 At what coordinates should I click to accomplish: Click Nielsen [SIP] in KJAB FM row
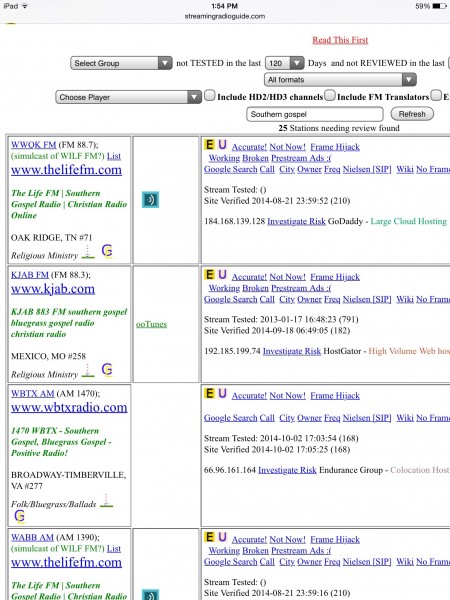point(367,299)
